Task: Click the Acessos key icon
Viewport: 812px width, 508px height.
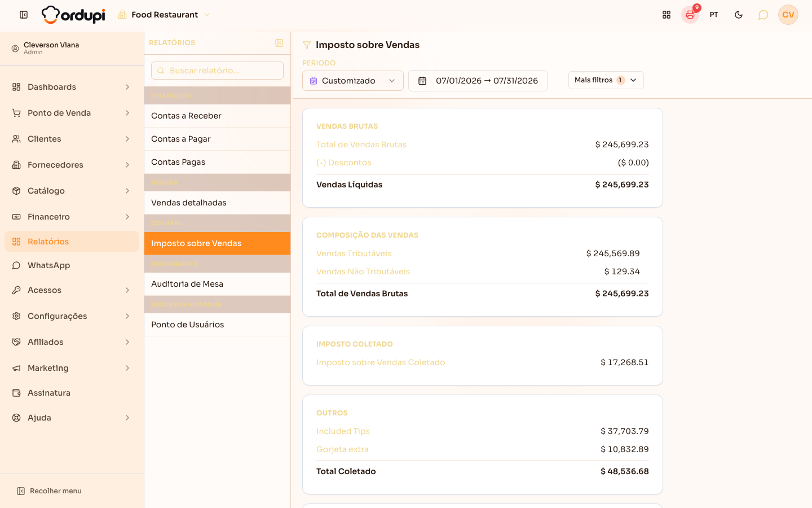Action: tap(16, 290)
